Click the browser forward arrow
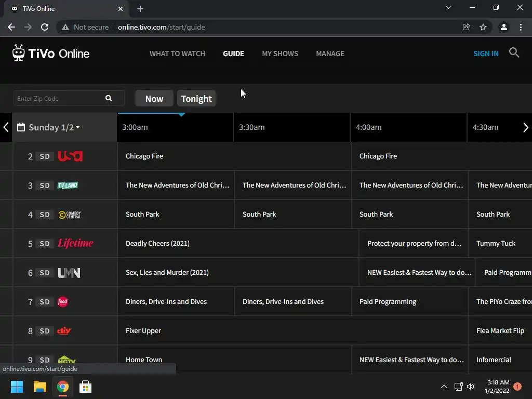The width and height of the screenshot is (532, 399). pos(28,27)
